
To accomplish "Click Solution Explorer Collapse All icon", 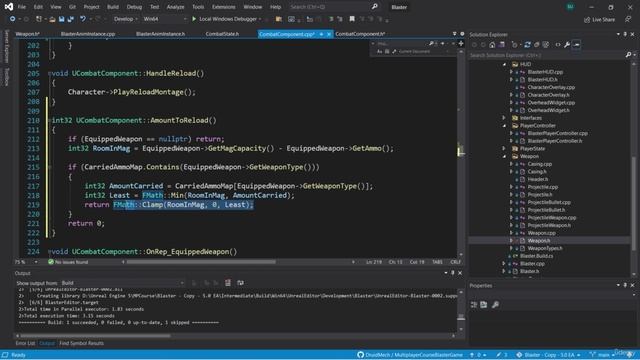I will point(537,44).
